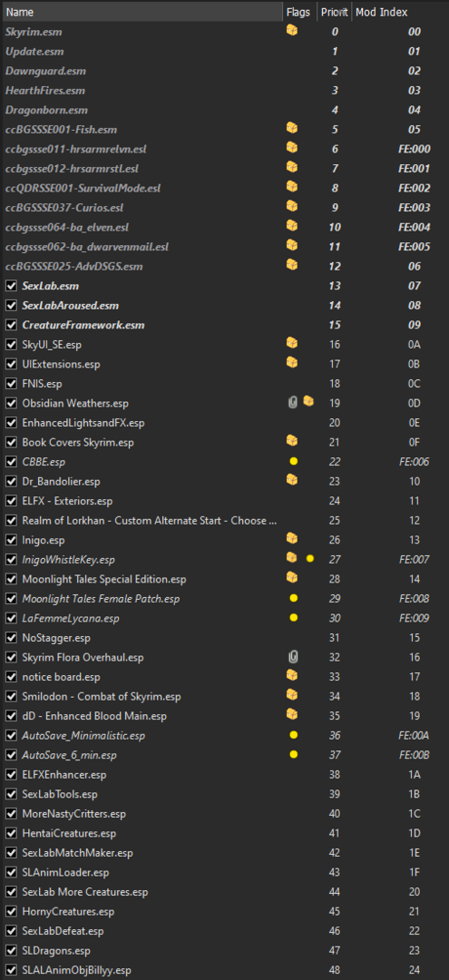Image resolution: width=449 pixels, height=980 pixels.
Task: Select the MoreNastyCritters.esp plugin name
Action: [74, 814]
